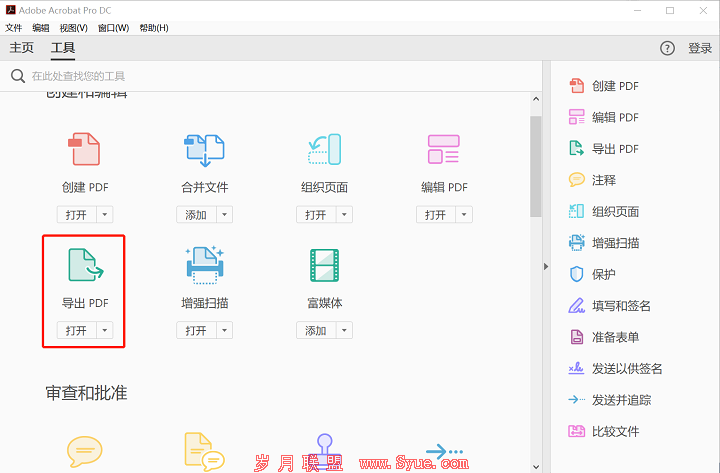The height and width of the screenshot is (473, 720).
Task: Click the send-and-track arrow icon under 审查和批准
Action: click(x=444, y=451)
